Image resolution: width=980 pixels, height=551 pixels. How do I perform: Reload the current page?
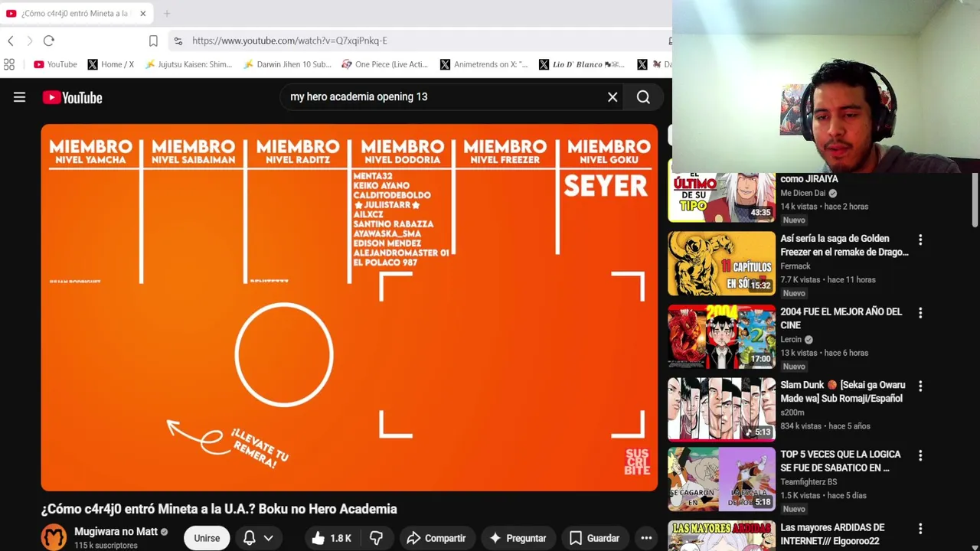click(48, 41)
